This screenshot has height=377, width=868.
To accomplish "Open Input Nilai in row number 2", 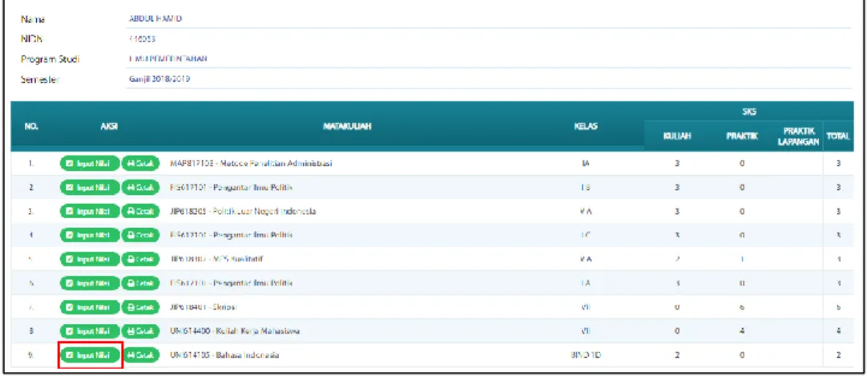I will (90, 188).
